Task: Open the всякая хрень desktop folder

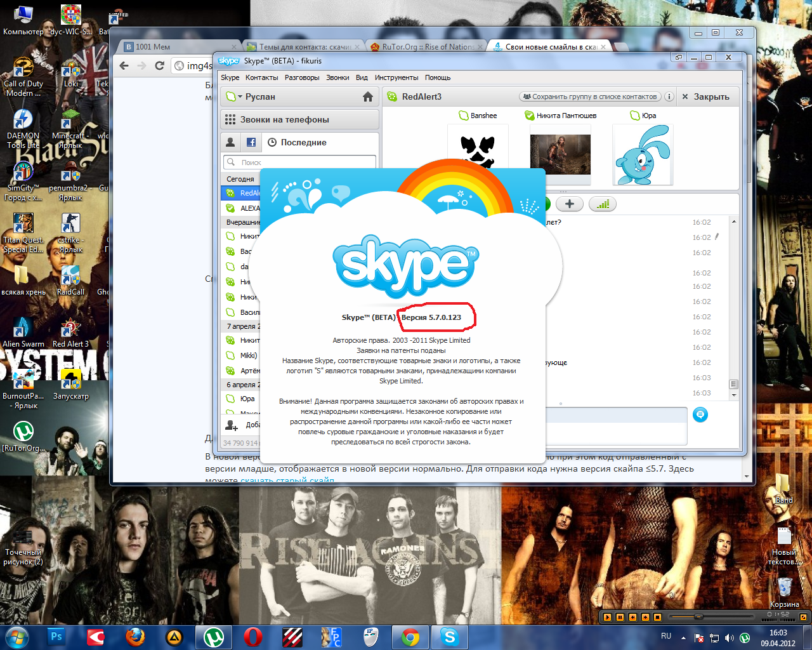Action: click(x=23, y=281)
